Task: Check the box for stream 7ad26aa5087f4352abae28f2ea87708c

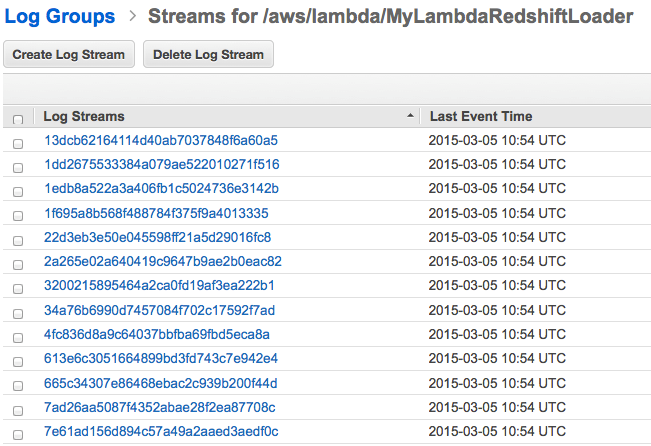Action: 18,411
